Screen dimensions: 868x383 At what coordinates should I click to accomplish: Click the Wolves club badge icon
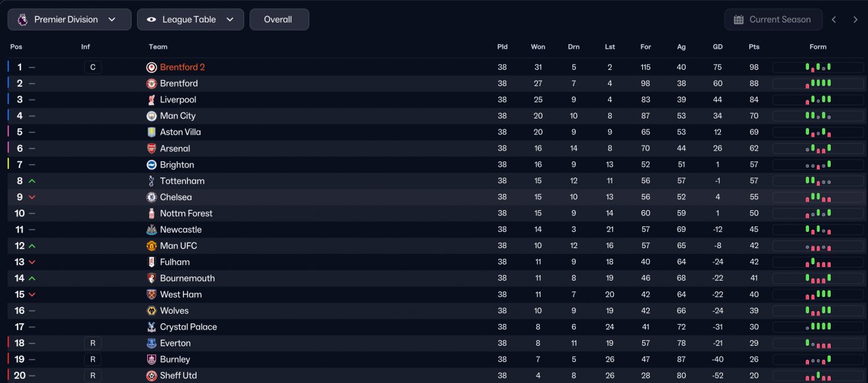point(151,310)
